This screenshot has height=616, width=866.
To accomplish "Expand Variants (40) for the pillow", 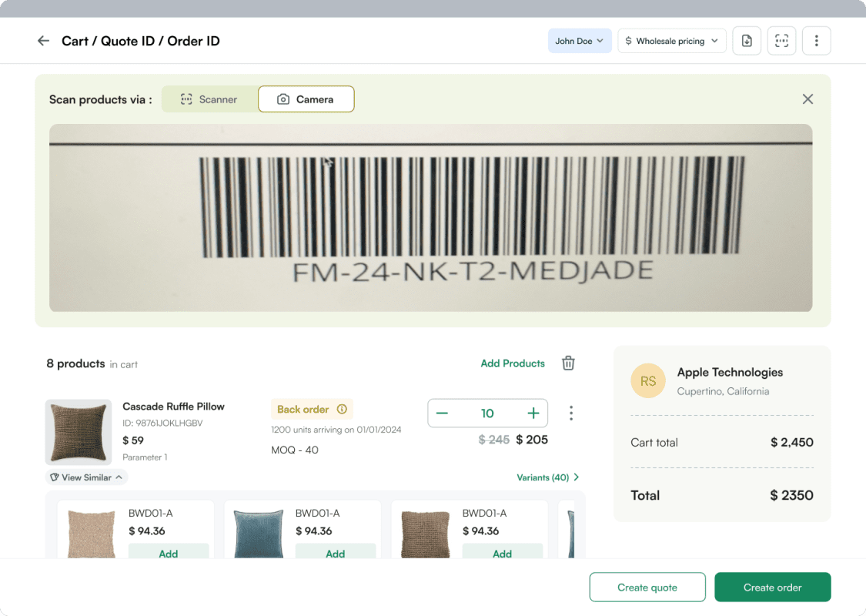I will [548, 477].
